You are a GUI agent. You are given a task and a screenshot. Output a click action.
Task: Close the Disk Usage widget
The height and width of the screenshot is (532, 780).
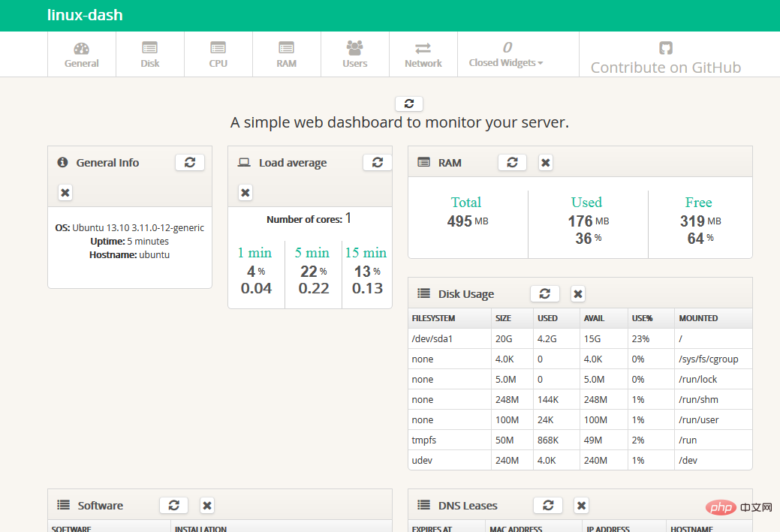pyautogui.click(x=578, y=294)
